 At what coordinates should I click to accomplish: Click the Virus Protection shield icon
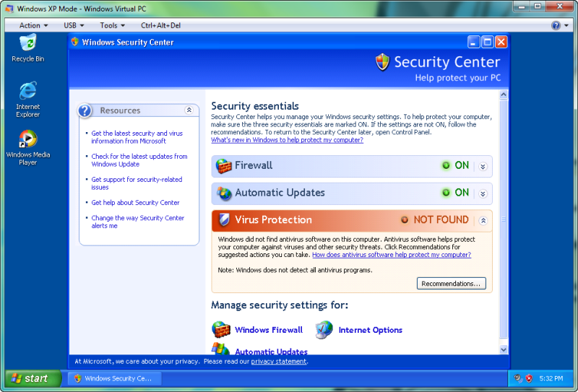click(224, 220)
